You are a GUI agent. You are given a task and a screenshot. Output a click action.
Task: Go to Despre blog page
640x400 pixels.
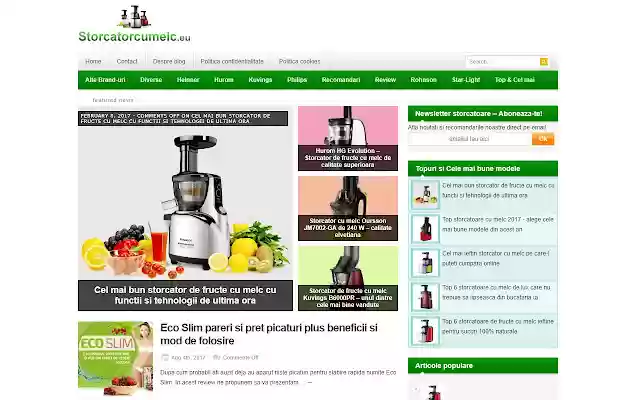click(x=169, y=61)
